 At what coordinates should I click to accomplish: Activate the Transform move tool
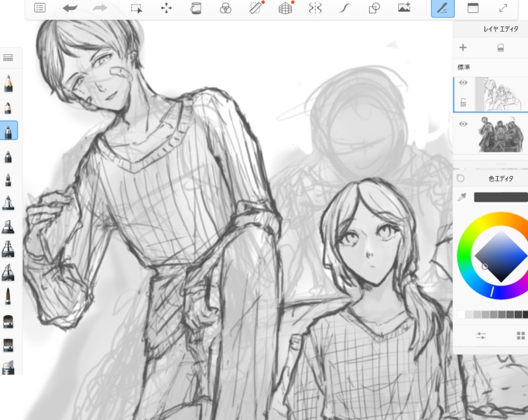(166, 8)
